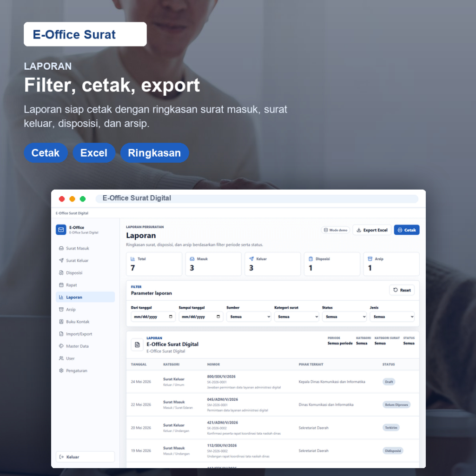Expand the Sumber filter dropdown
This screenshot has height=476, width=476.
point(249,317)
